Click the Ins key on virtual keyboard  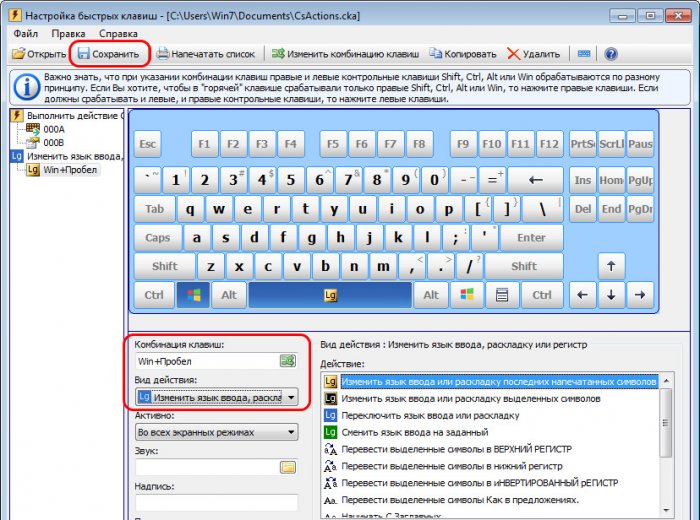(583, 180)
